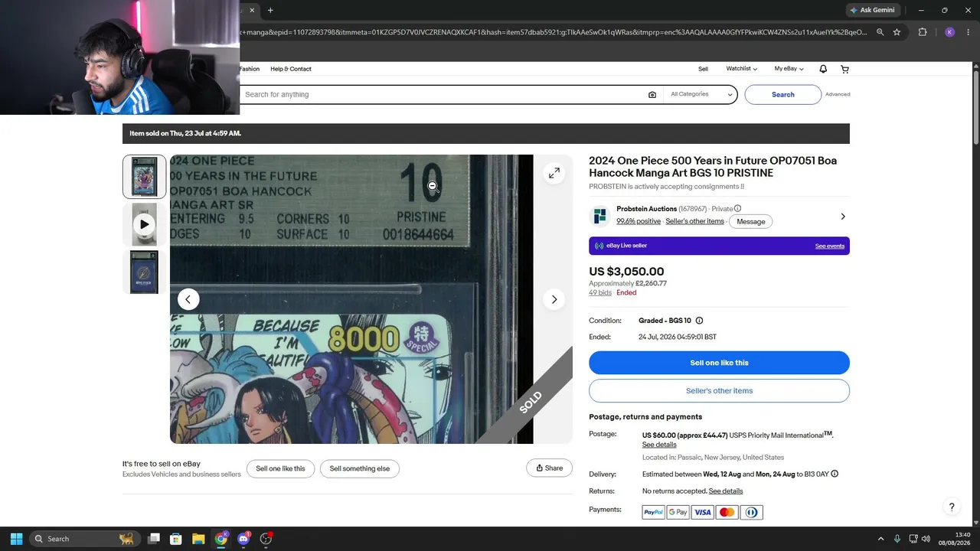Open the Advanced search link
Viewport: 980px width, 551px height.
(x=838, y=94)
